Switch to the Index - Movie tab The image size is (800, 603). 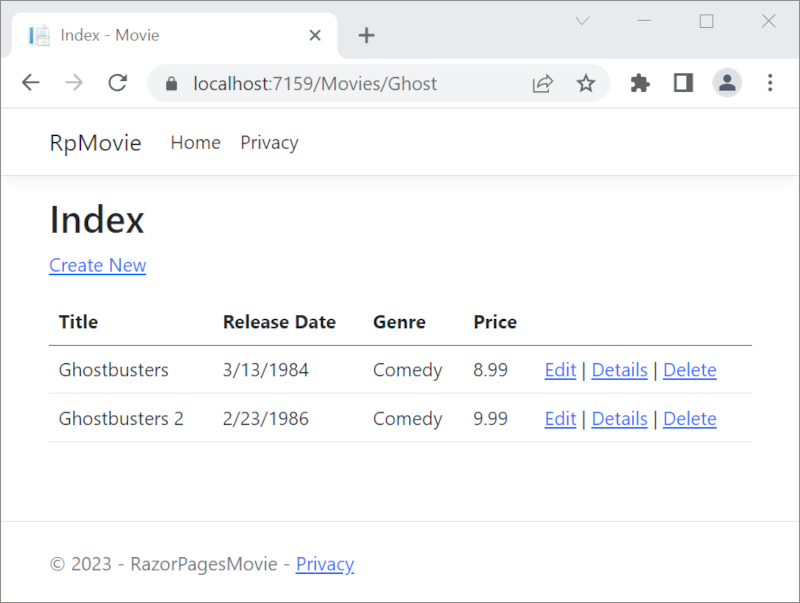click(x=150, y=34)
